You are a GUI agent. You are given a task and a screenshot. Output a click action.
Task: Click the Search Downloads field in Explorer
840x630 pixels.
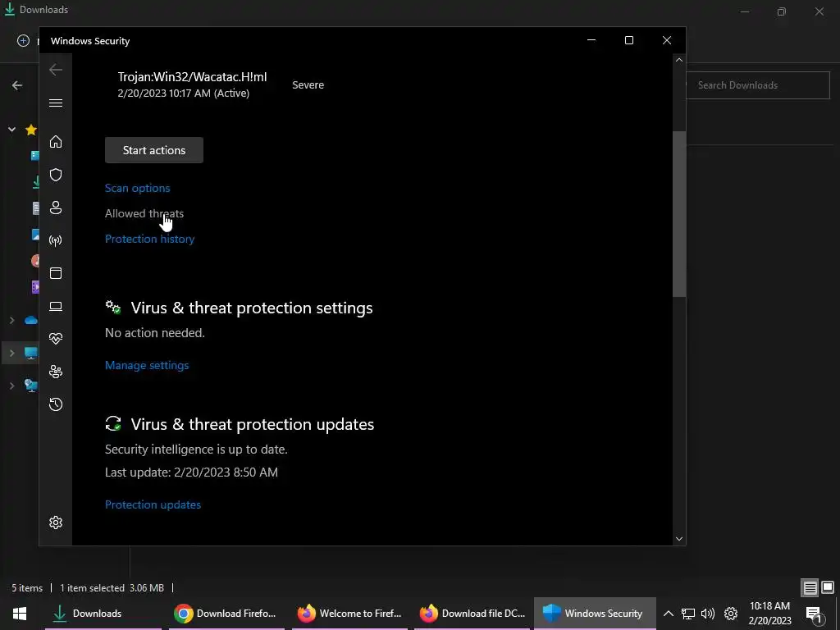coord(757,85)
